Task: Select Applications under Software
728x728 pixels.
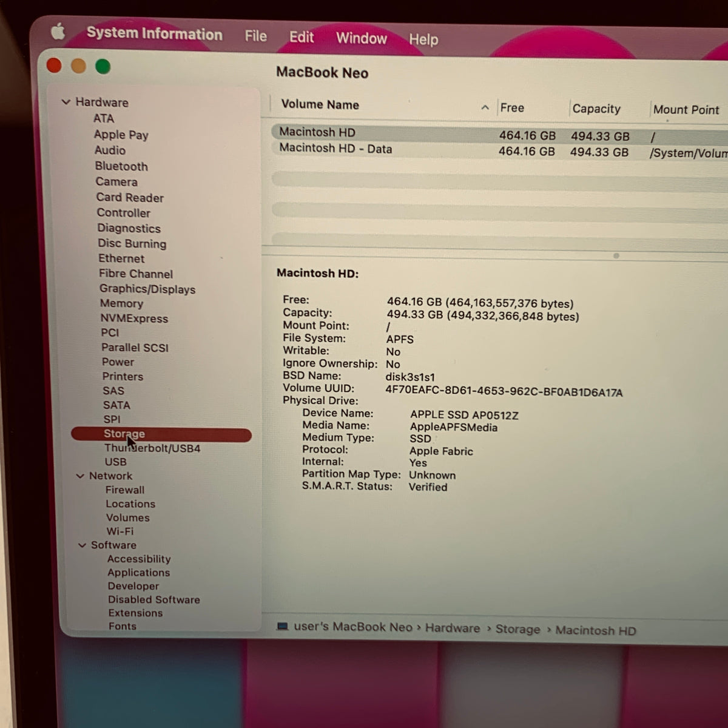Action: [139, 573]
